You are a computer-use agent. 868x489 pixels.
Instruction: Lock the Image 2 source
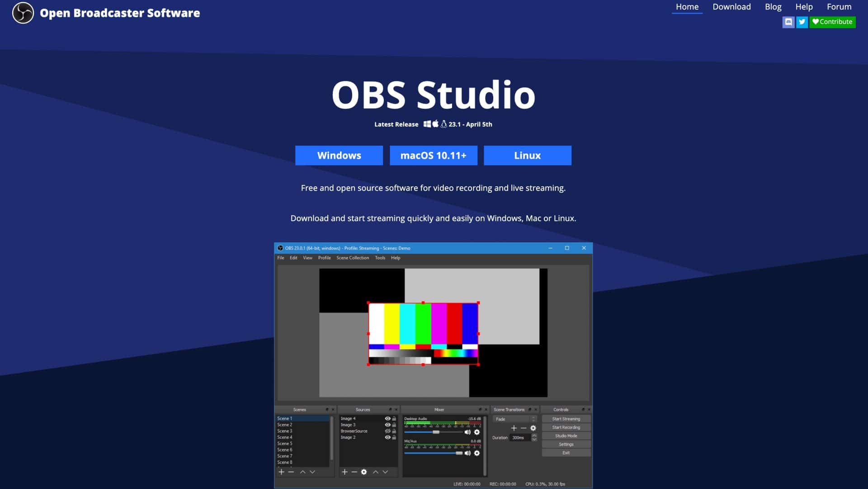point(394,437)
